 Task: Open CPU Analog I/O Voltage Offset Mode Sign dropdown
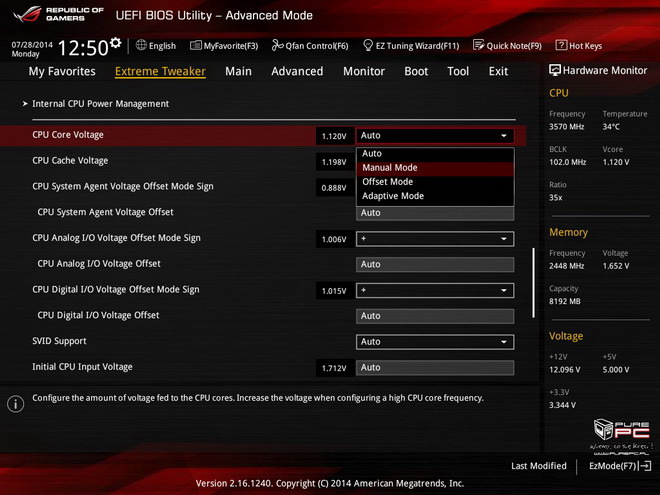435,239
